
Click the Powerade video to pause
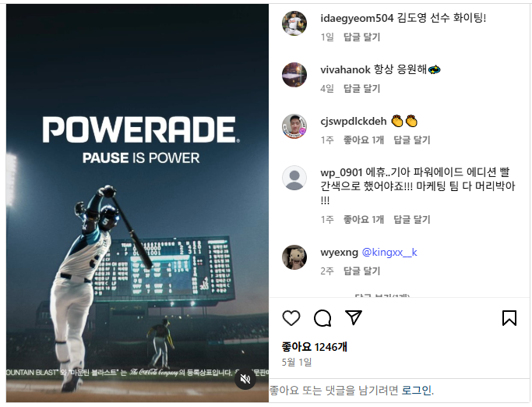[x=137, y=203]
